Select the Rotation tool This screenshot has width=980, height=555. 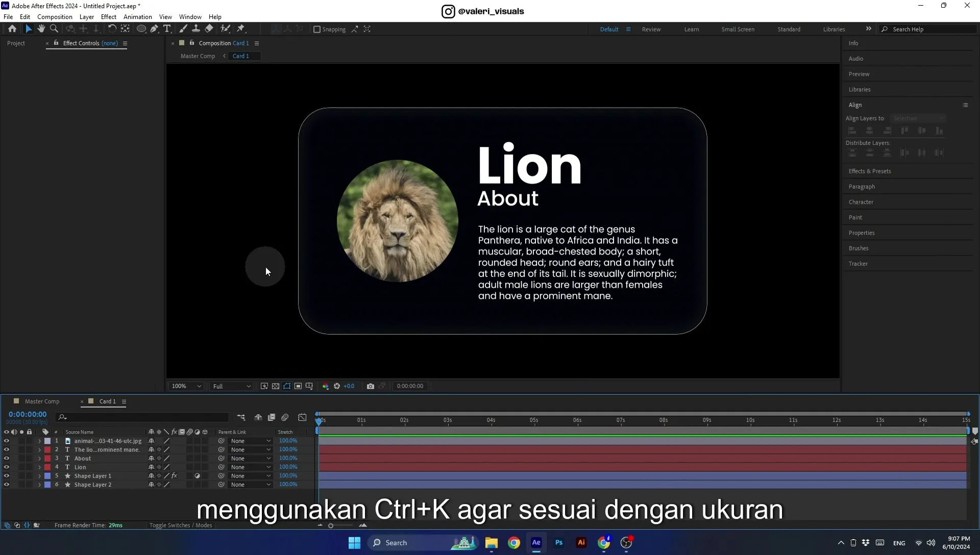click(112, 29)
